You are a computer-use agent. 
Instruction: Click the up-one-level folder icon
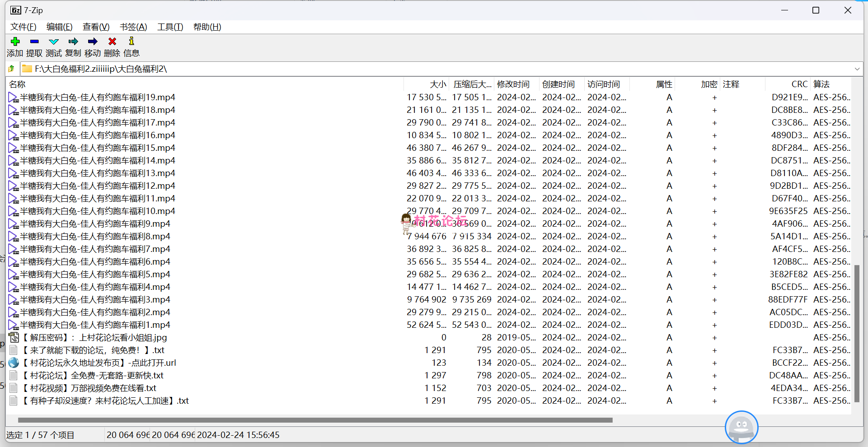[11, 69]
